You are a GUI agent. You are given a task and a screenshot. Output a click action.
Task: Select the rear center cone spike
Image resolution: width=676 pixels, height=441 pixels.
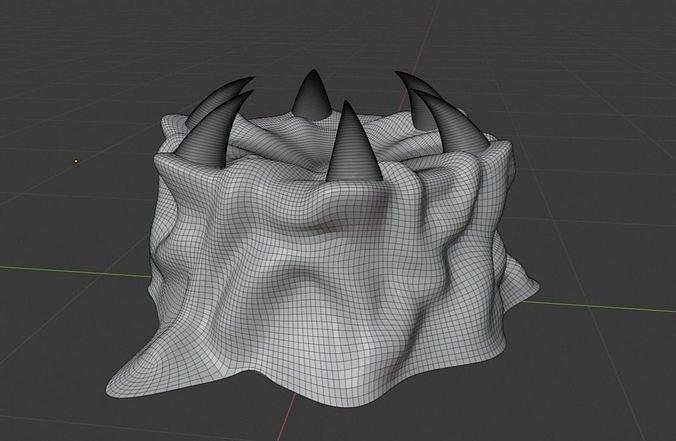tap(311, 97)
